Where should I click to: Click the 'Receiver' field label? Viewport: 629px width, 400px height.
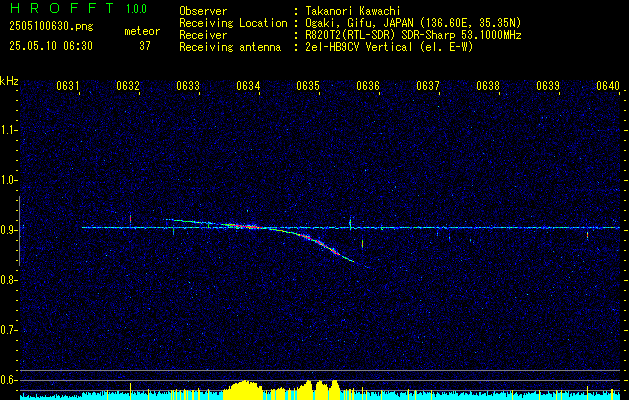[203, 35]
